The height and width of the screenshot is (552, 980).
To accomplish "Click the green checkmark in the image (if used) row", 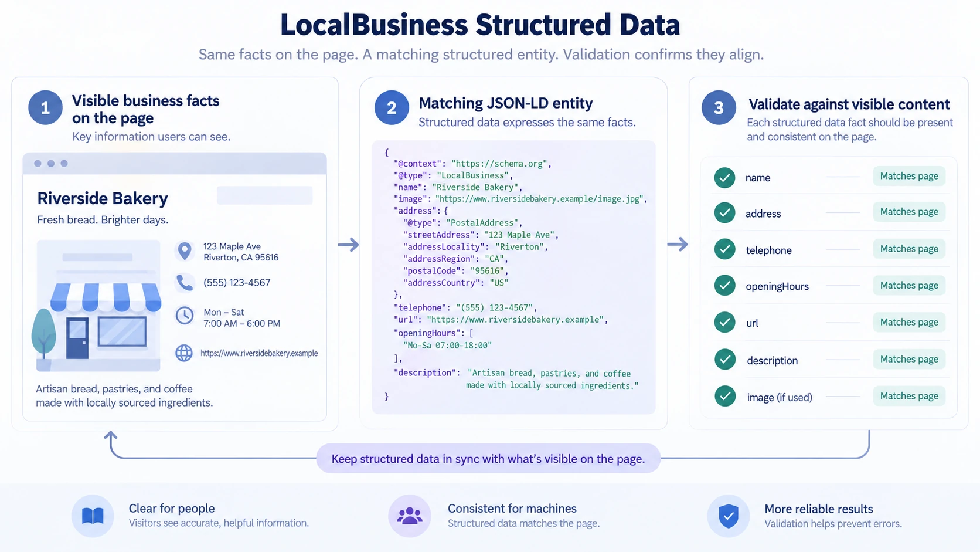I will [725, 396].
